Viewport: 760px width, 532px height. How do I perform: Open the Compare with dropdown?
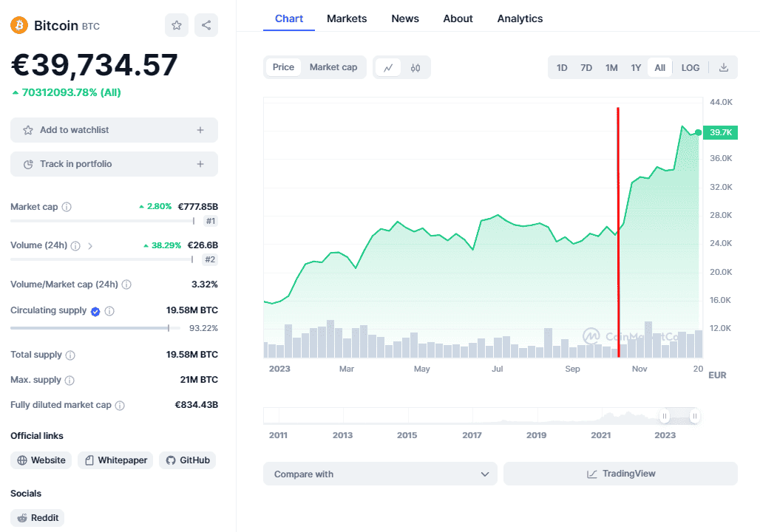click(x=380, y=474)
